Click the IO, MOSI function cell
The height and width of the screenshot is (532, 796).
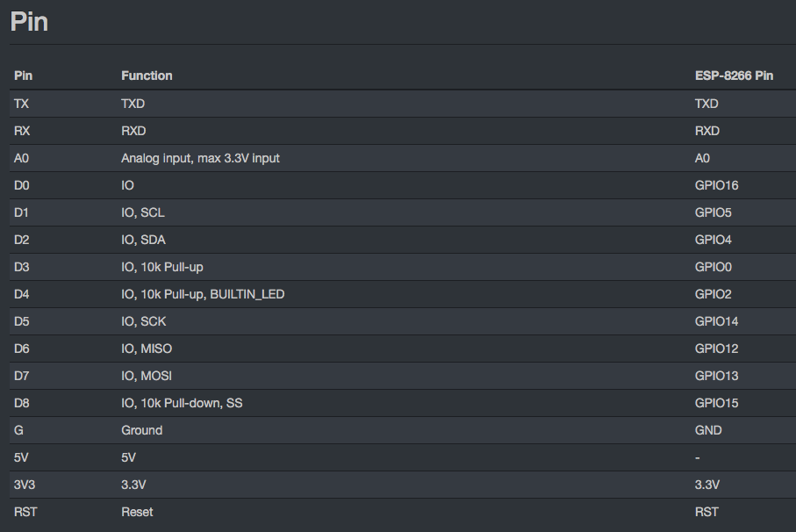[147, 376]
